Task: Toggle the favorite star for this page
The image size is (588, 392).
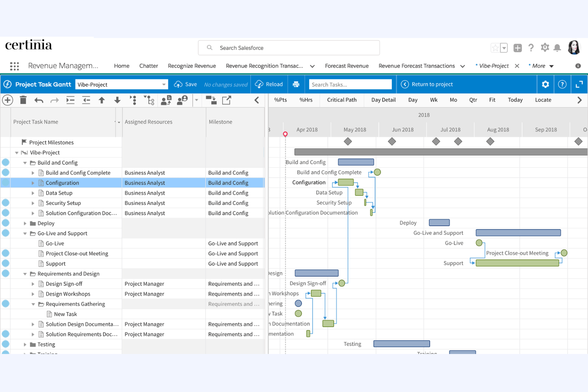Action: click(x=495, y=47)
